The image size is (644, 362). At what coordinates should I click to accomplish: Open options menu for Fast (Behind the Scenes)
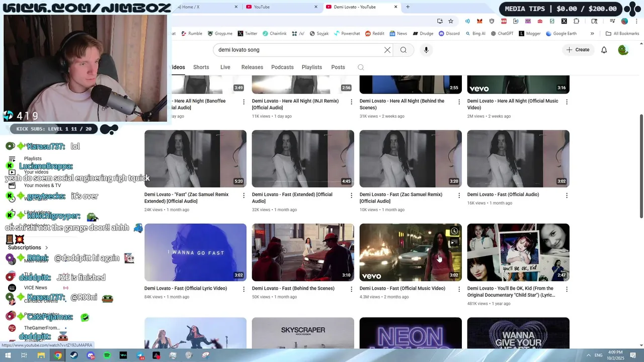[351, 290]
